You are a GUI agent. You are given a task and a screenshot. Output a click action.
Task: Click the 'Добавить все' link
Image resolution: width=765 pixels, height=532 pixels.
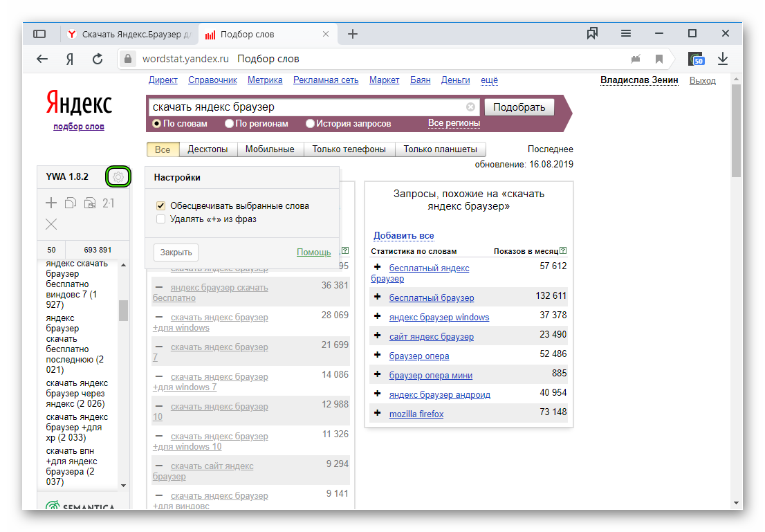[x=404, y=236]
